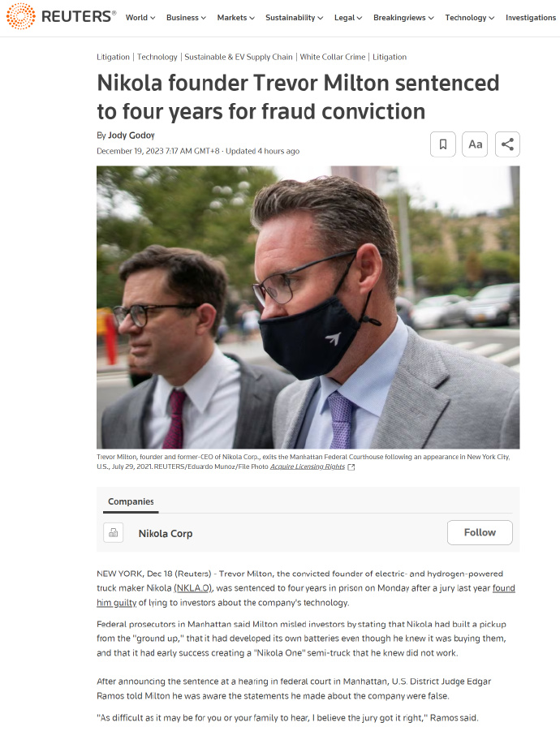Open author Jody Godoy's page

(x=131, y=135)
